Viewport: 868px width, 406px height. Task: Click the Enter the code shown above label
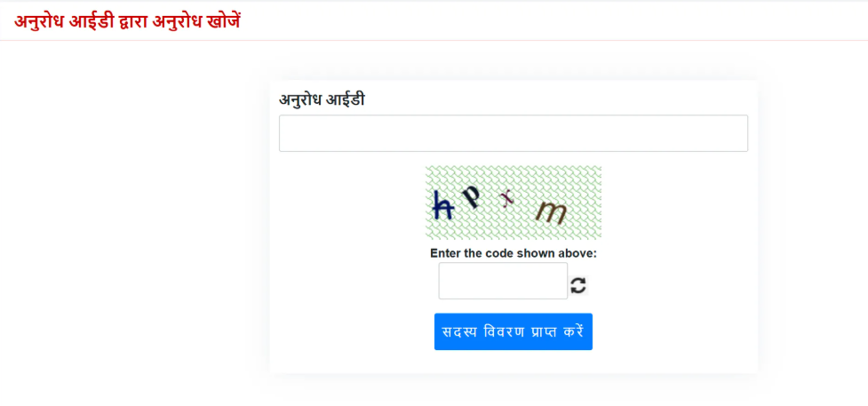[514, 253]
